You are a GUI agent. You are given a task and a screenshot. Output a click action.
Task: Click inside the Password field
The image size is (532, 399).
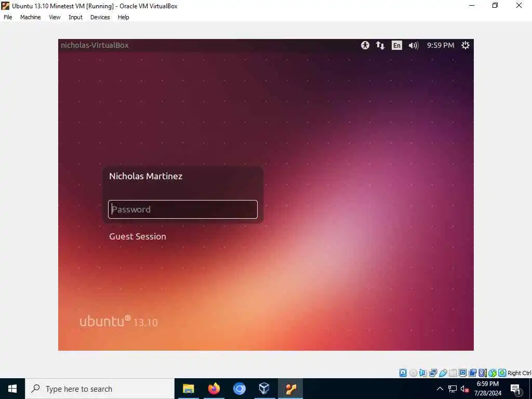click(x=183, y=209)
